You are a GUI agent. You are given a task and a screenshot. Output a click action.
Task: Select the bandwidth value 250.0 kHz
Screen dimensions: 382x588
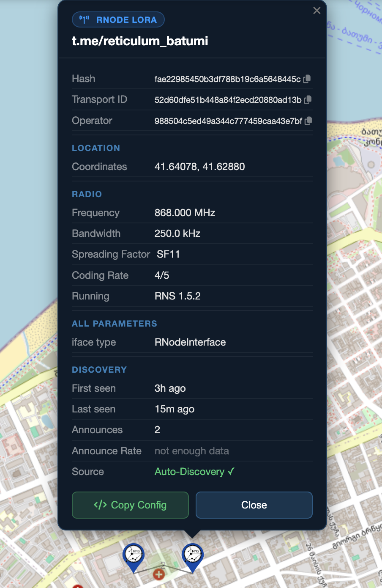tap(177, 234)
